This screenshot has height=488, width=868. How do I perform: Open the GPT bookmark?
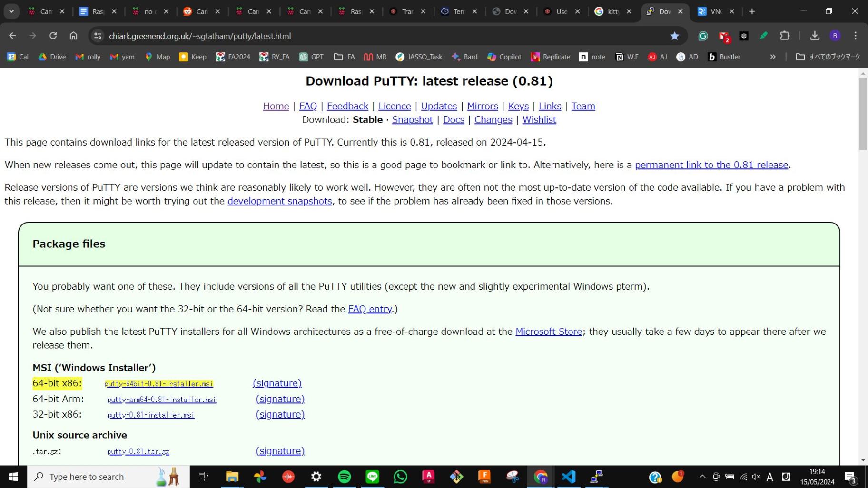point(311,57)
